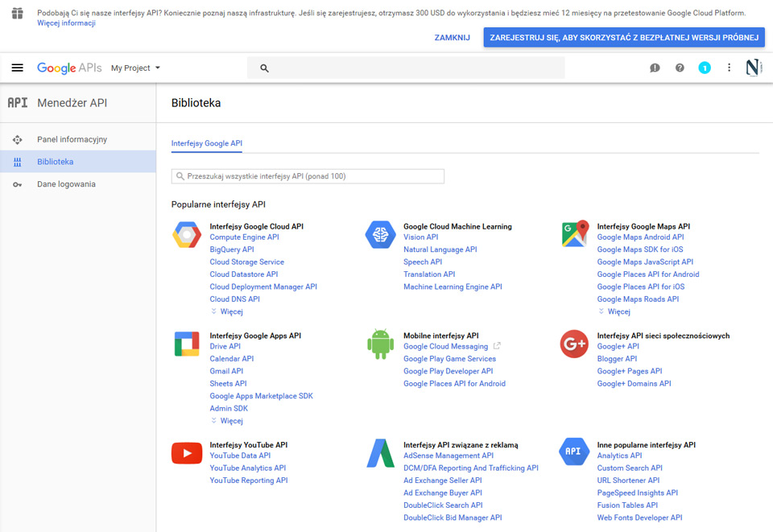Click the Google Apps square icon
The height and width of the screenshot is (532, 773).
point(187,344)
